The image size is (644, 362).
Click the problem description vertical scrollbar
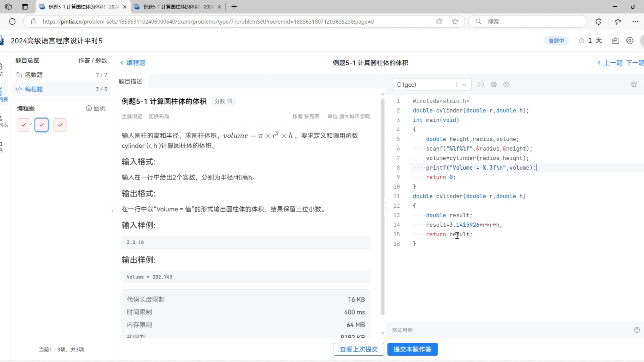click(x=382, y=207)
